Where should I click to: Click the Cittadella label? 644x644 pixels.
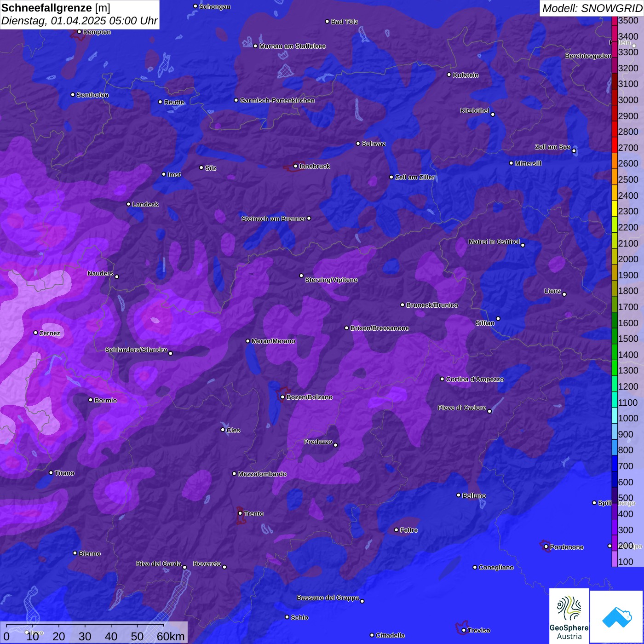[390, 635]
